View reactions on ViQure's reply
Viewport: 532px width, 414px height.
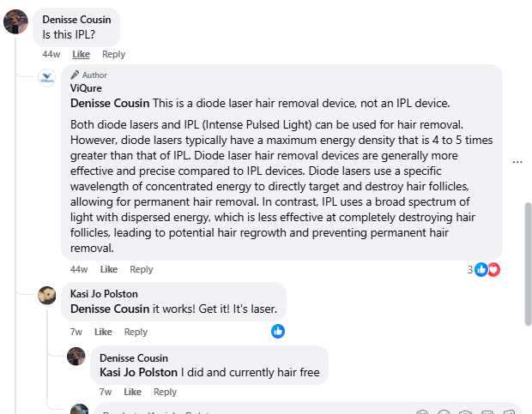point(486,269)
